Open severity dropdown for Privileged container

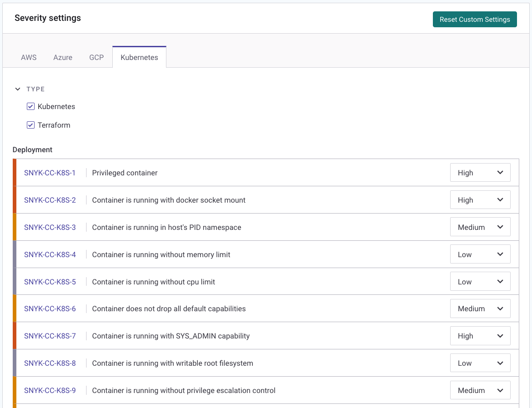tap(480, 173)
